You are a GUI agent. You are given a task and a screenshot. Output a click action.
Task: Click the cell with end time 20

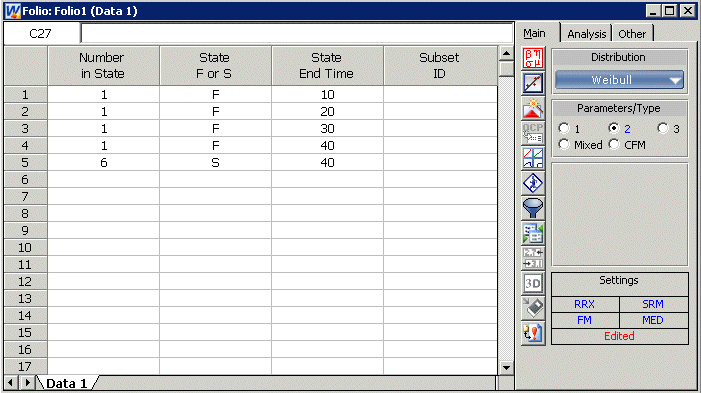coord(327,112)
